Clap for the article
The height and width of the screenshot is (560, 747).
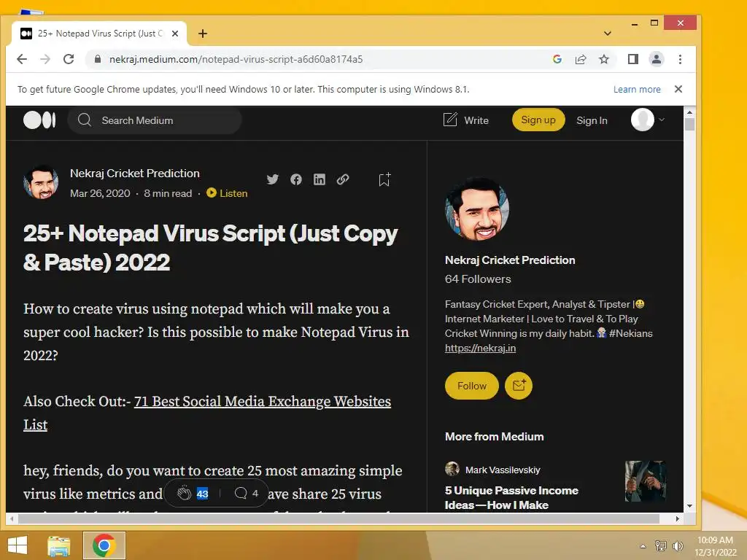184,494
